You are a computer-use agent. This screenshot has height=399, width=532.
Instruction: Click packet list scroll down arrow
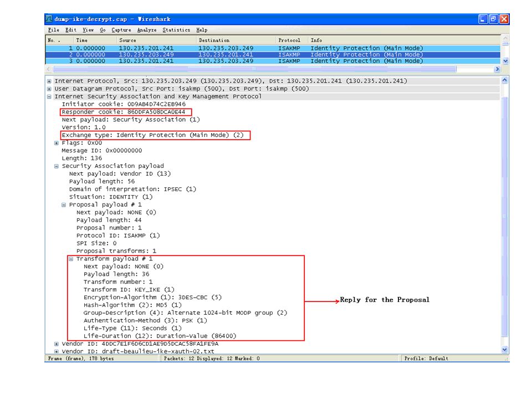[x=505, y=61]
